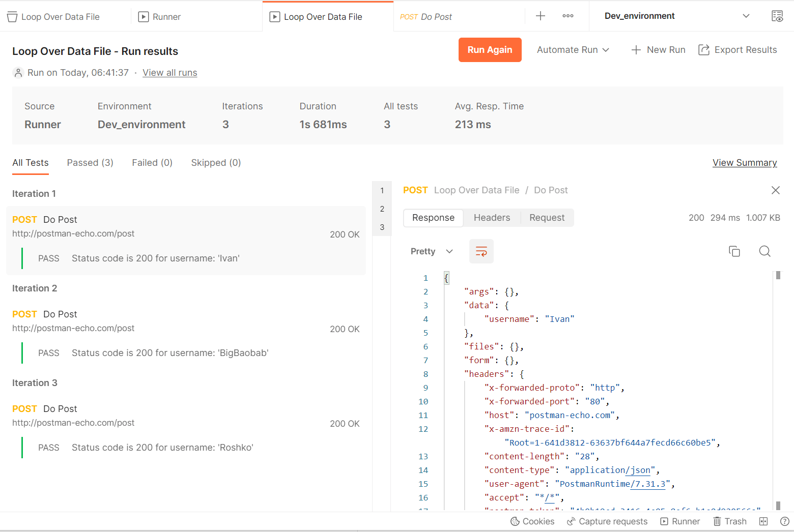794x532 pixels.
Task: Switch to the Headers tab
Action: 492,218
